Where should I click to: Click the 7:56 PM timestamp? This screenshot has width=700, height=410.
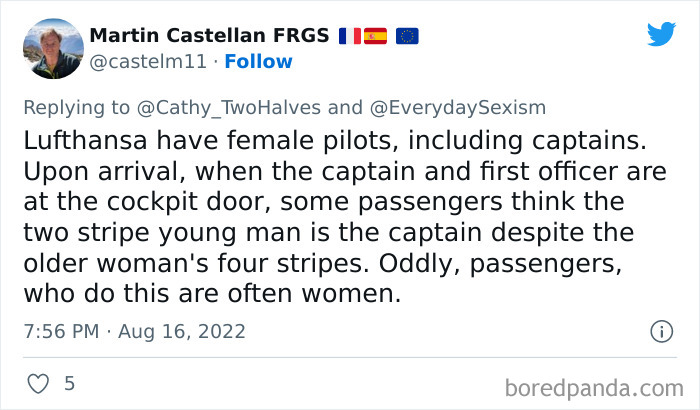pos(62,331)
